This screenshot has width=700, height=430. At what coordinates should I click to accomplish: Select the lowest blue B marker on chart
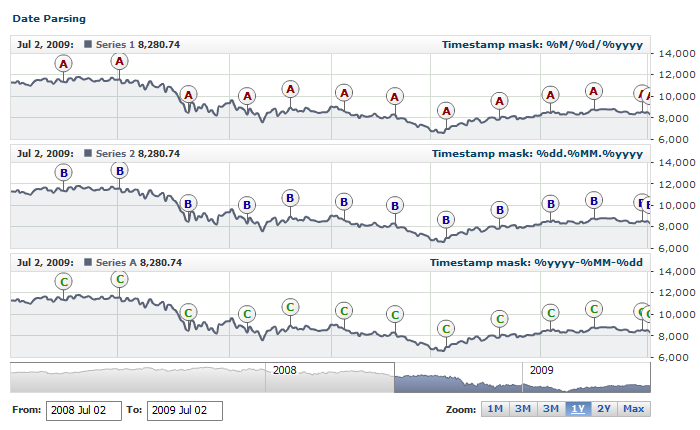(x=446, y=219)
